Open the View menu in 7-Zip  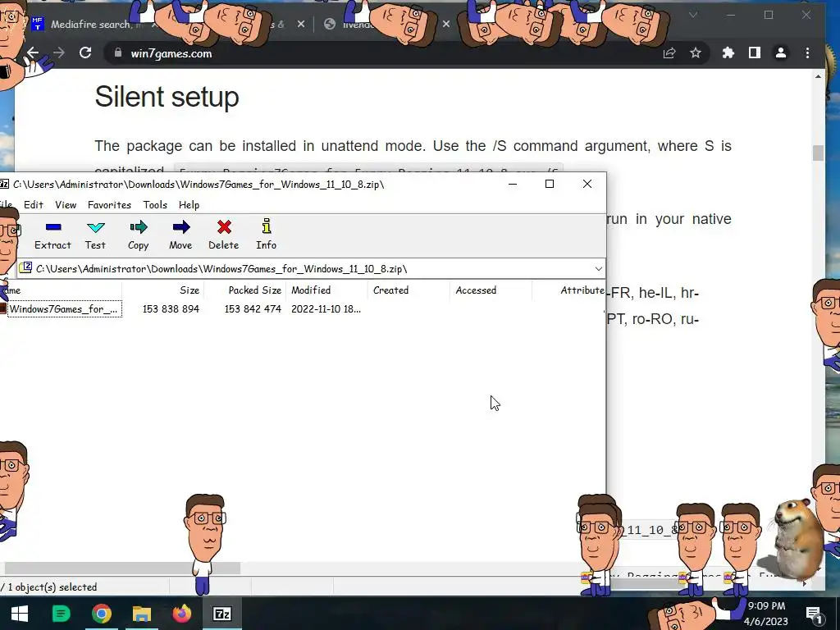coord(66,204)
